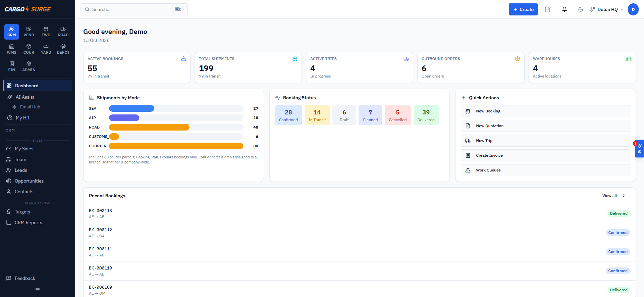
Task: Go to Dashboard in sidebar
Action: point(38,86)
